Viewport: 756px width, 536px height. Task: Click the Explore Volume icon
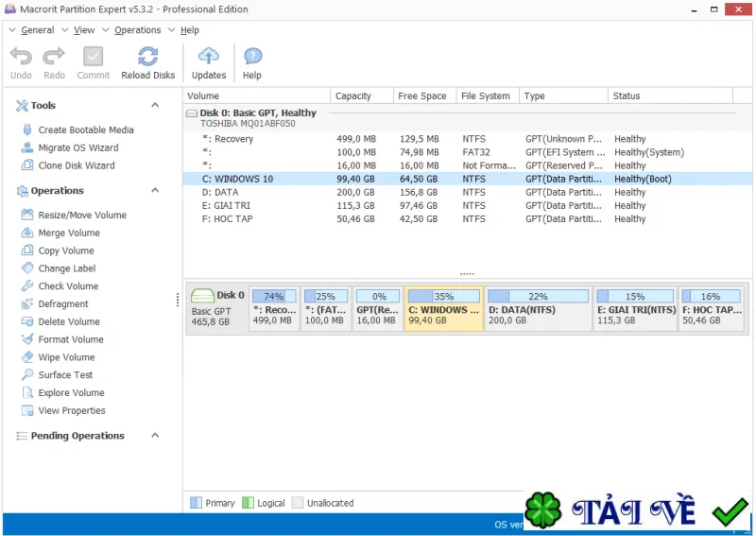(x=27, y=392)
